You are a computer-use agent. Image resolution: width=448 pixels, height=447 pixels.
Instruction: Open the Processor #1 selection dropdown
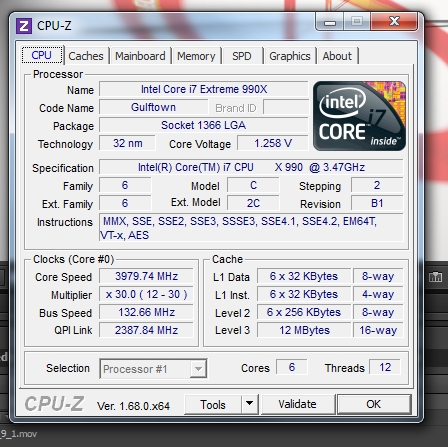click(x=153, y=369)
